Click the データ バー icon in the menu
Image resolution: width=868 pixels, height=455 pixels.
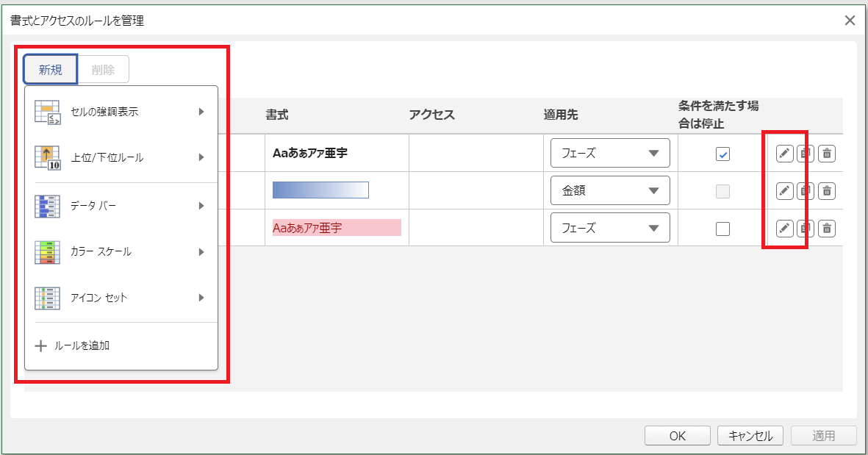(48, 206)
